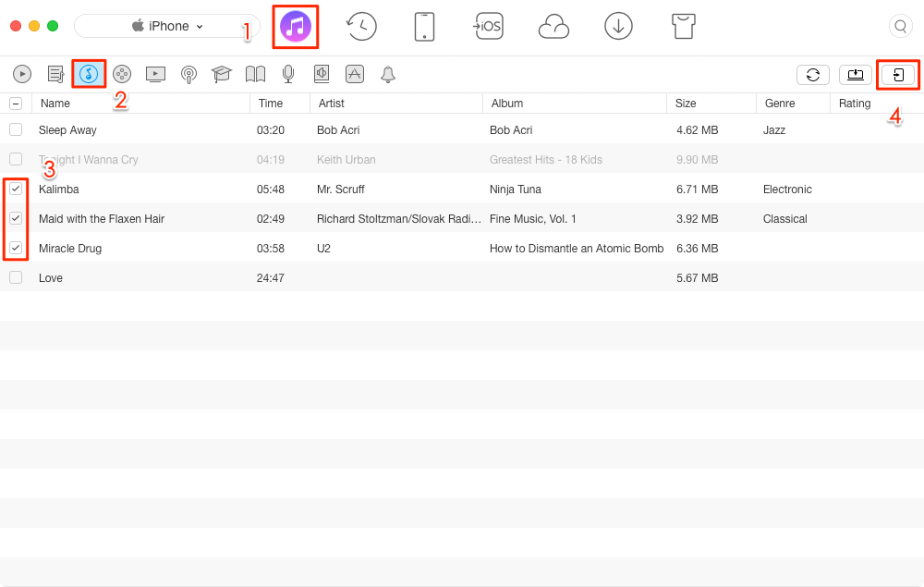Select the Podcasts category icon

[188, 74]
